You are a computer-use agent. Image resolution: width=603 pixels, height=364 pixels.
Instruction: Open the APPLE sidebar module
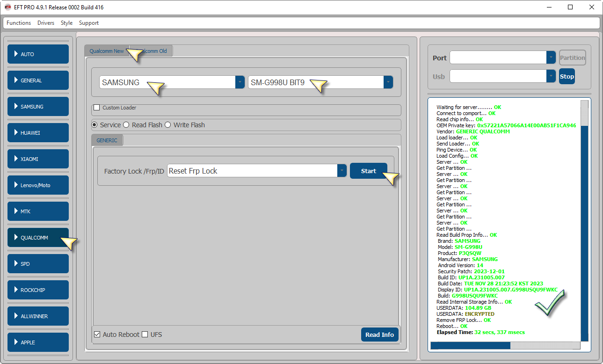coord(38,342)
